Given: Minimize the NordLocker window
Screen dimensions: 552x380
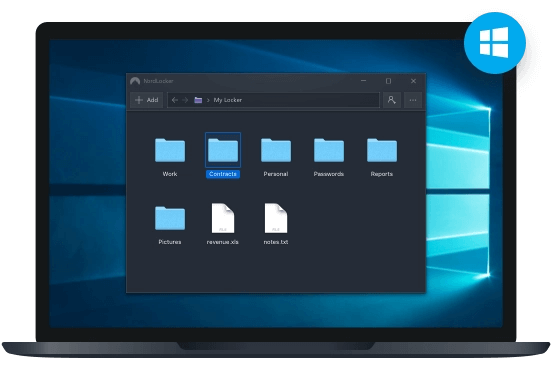Looking at the screenshot, I should (x=364, y=81).
